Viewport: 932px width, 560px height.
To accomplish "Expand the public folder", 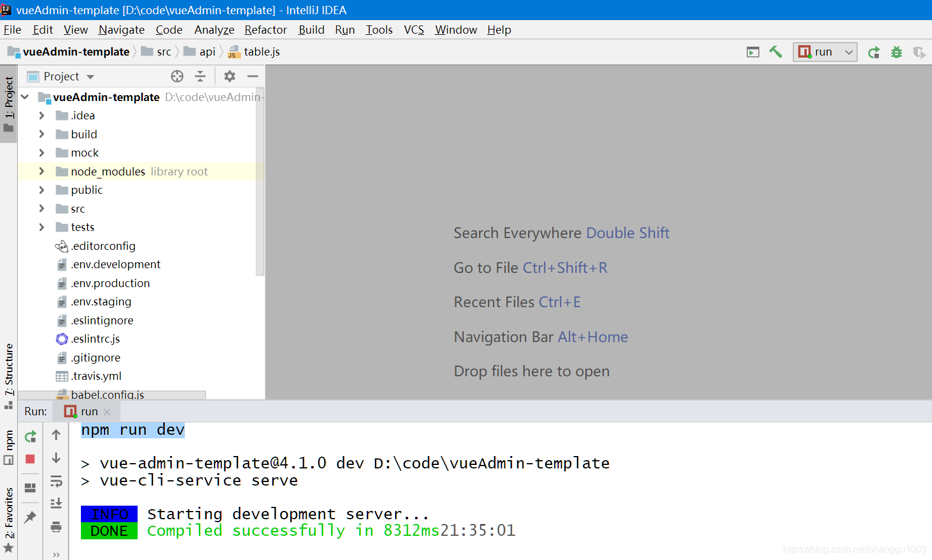I will coord(41,190).
